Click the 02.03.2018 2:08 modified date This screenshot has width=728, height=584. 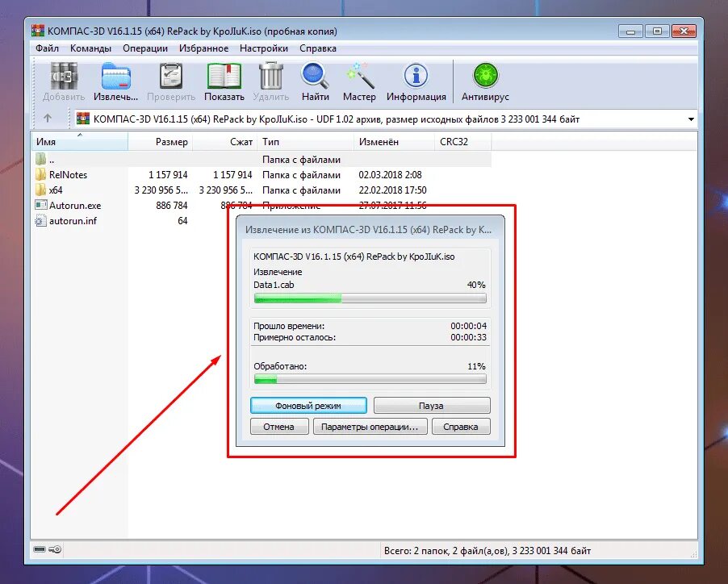390,175
